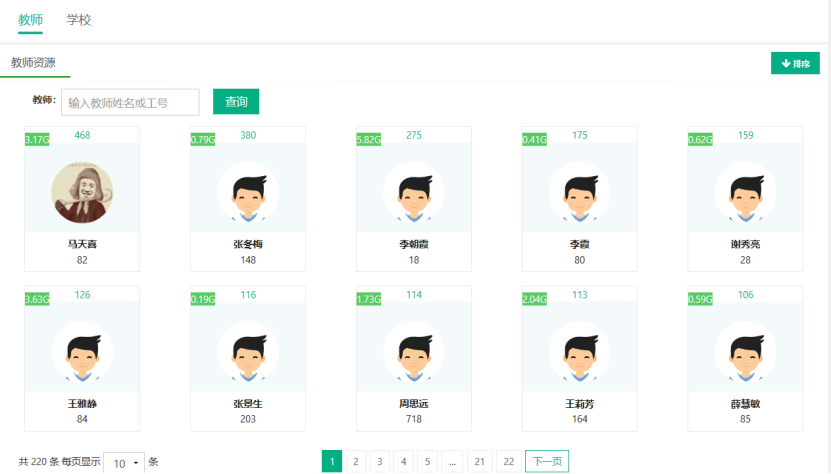Click the 3.17G storage badge on 马天喜

click(37, 139)
